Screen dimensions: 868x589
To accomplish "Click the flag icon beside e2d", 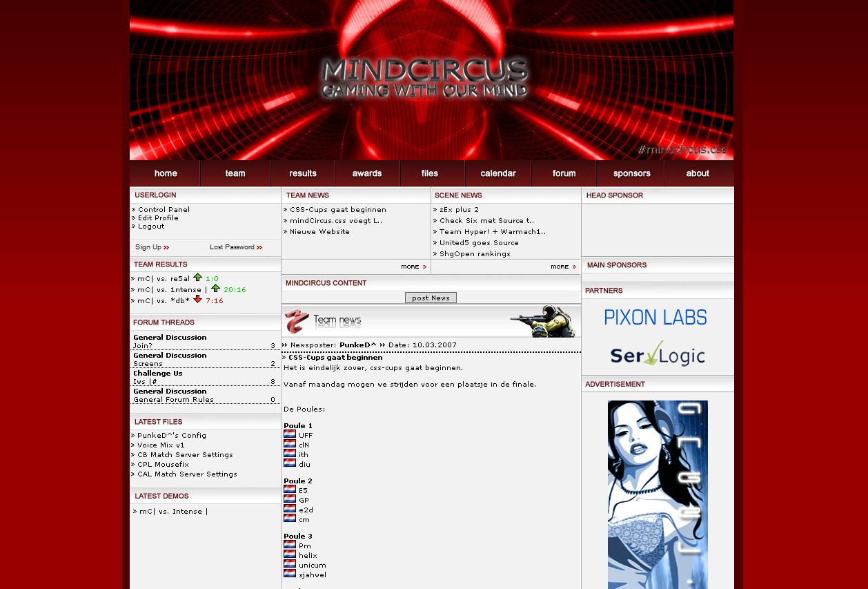I will [290, 509].
